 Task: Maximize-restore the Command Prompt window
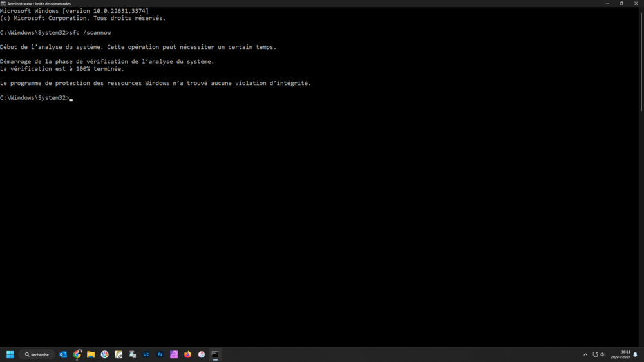[621, 3]
